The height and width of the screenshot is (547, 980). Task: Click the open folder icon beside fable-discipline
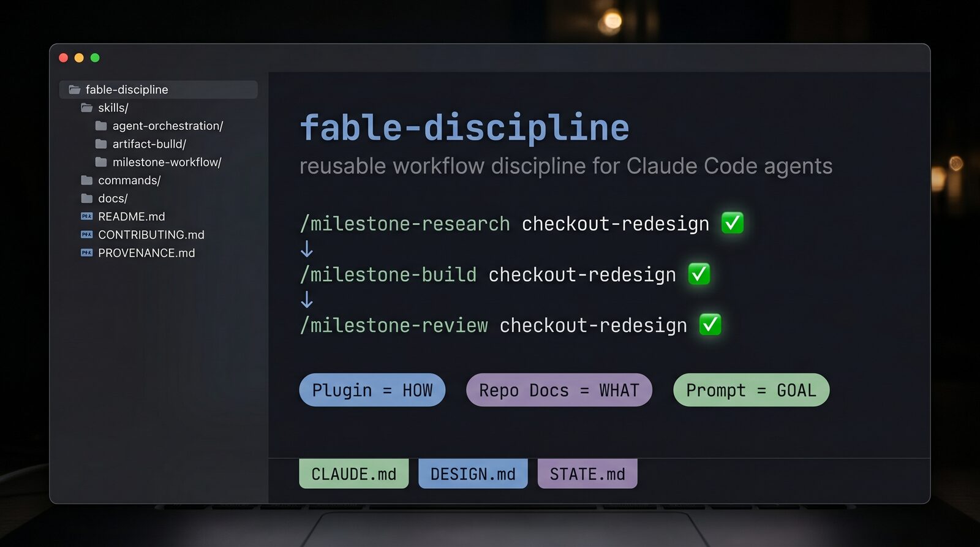[x=75, y=89]
